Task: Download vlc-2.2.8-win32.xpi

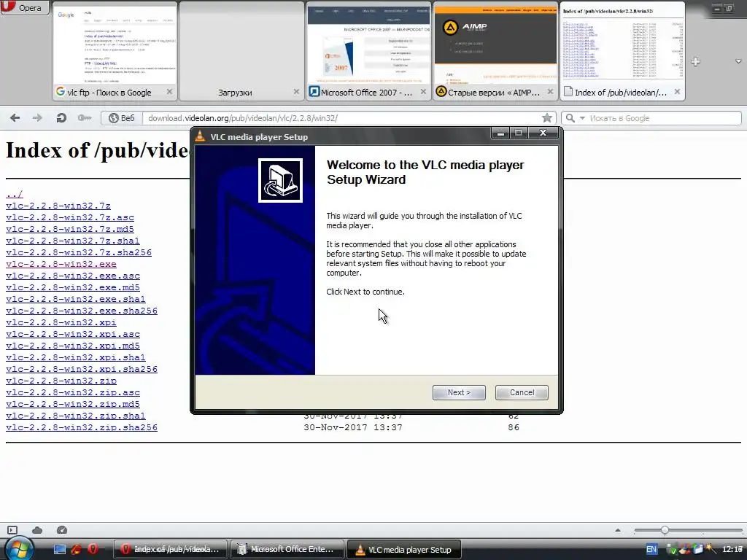Action: click(61, 322)
